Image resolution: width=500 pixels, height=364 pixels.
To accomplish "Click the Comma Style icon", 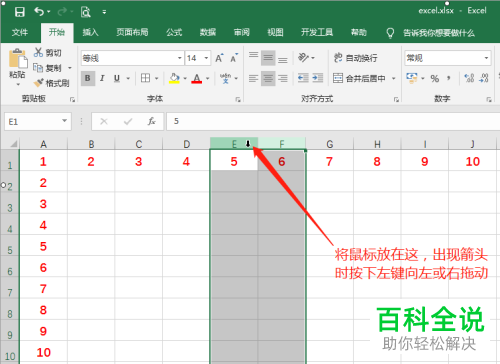I will (449, 78).
